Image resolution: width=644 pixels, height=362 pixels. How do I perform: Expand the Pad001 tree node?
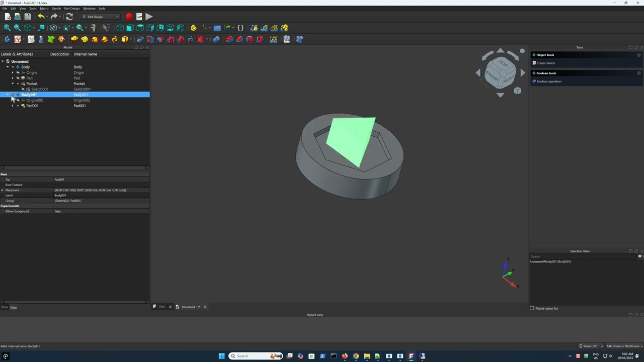(13, 106)
